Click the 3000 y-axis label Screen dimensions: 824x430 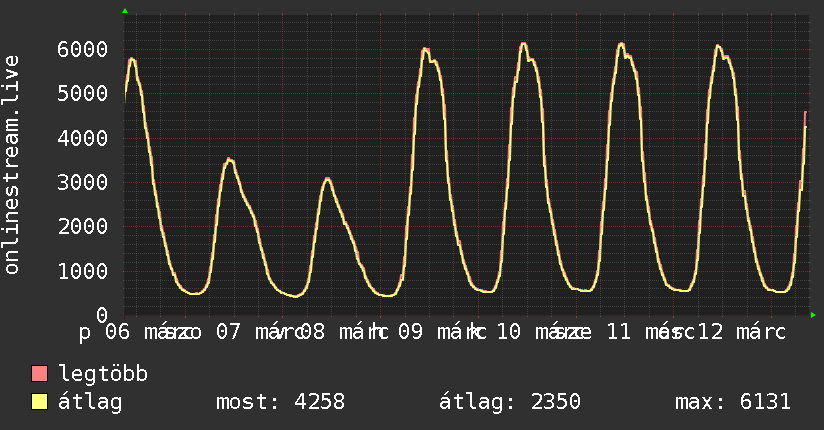[x=83, y=182]
